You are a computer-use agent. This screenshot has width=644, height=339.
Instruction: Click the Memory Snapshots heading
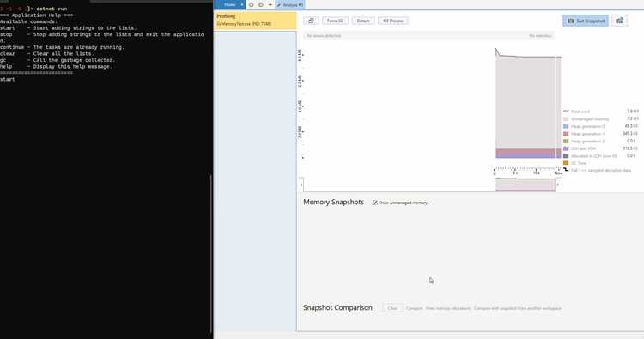[x=333, y=203]
